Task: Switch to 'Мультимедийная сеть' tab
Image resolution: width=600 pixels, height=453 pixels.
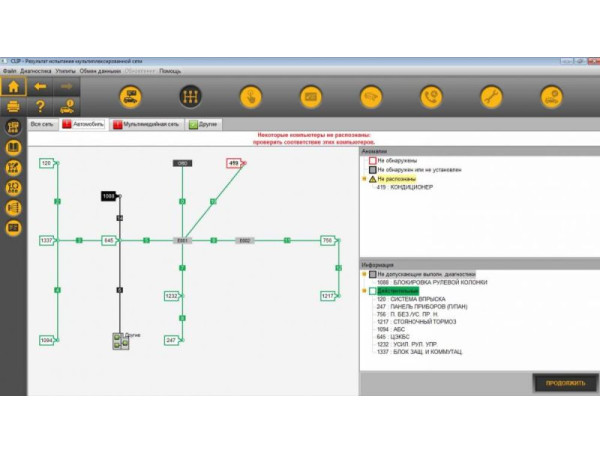Action: coord(147,125)
